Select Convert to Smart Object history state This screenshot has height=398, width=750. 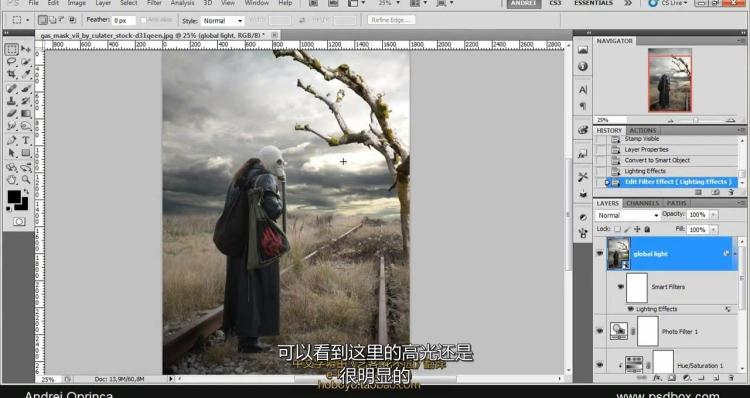[657, 160]
